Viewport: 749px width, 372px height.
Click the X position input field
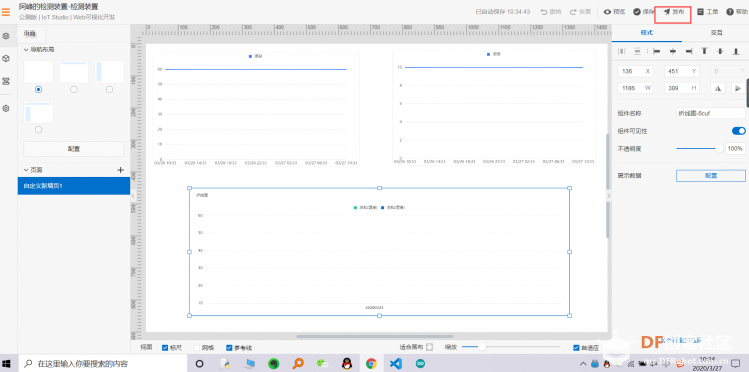634,71
